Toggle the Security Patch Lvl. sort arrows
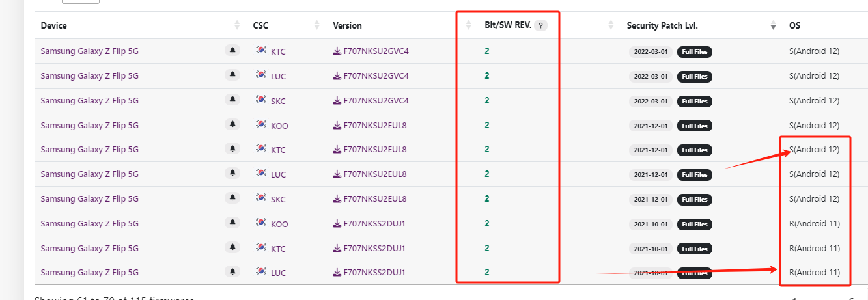Screen dimensions: 868x300 coord(773,25)
